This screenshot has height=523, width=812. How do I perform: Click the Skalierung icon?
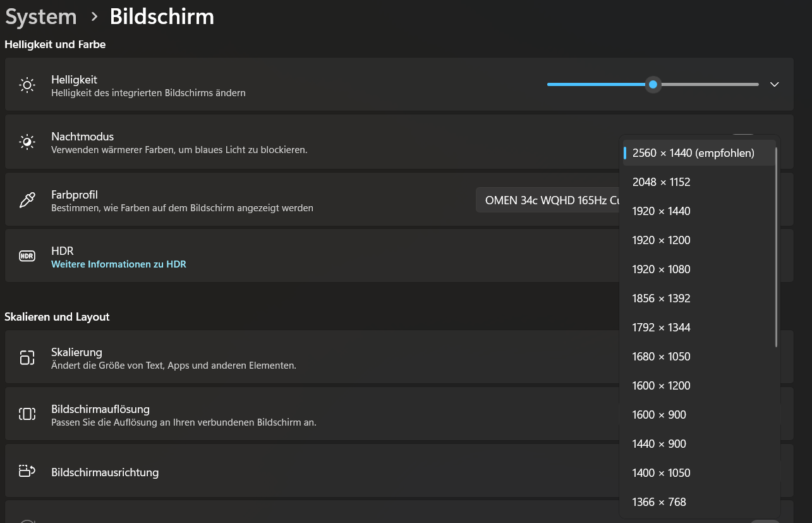[x=27, y=358]
